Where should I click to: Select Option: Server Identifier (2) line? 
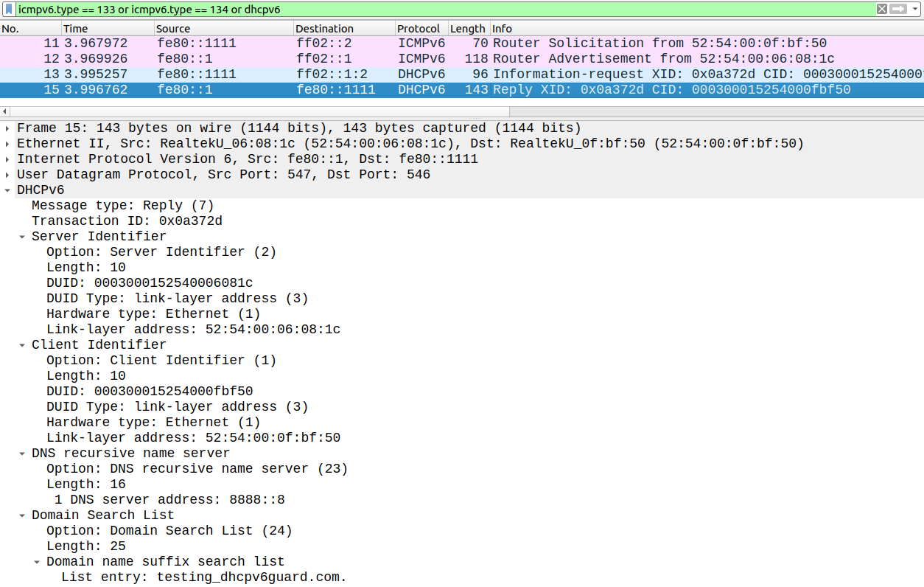161,252
